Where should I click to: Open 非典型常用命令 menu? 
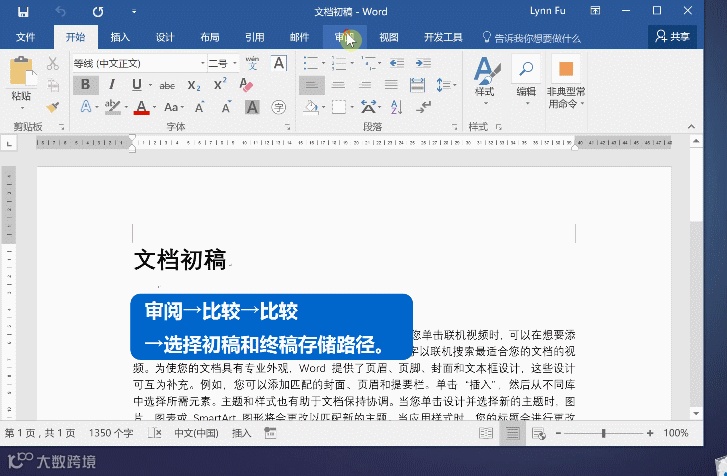click(566, 82)
